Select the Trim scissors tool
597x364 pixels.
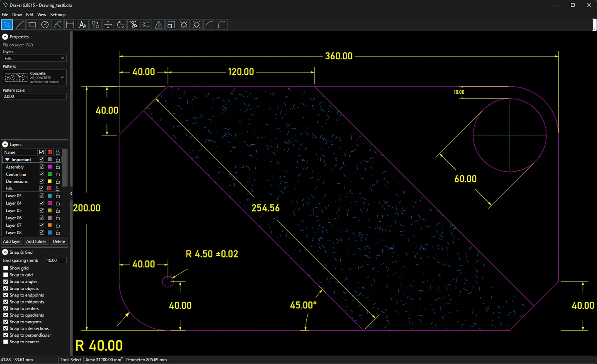133,25
